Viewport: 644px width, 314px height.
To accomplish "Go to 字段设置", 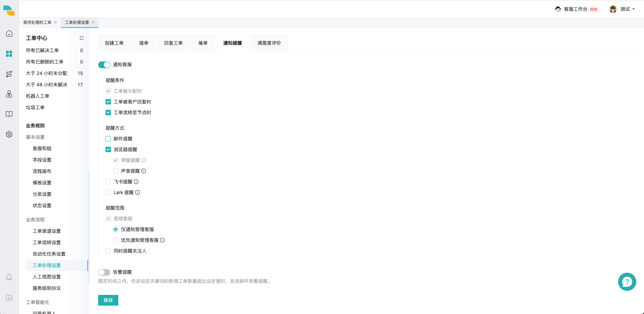I will coord(42,160).
